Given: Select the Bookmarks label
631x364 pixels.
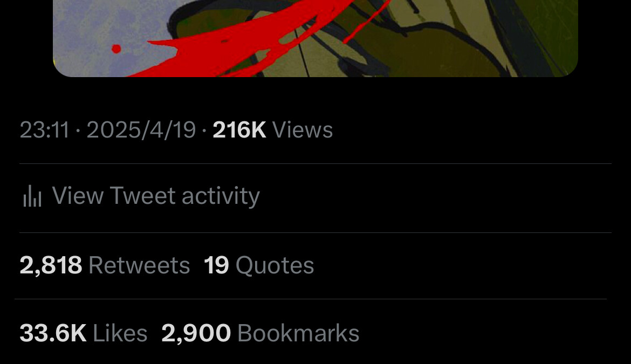Looking at the screenshot, I should [x=298, y=333].
